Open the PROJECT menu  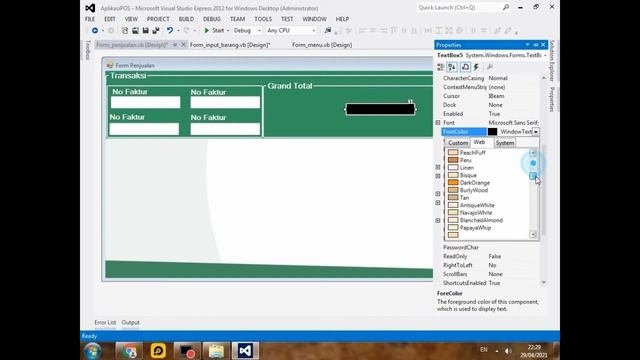pyautogui.click(x=158, y=19)
